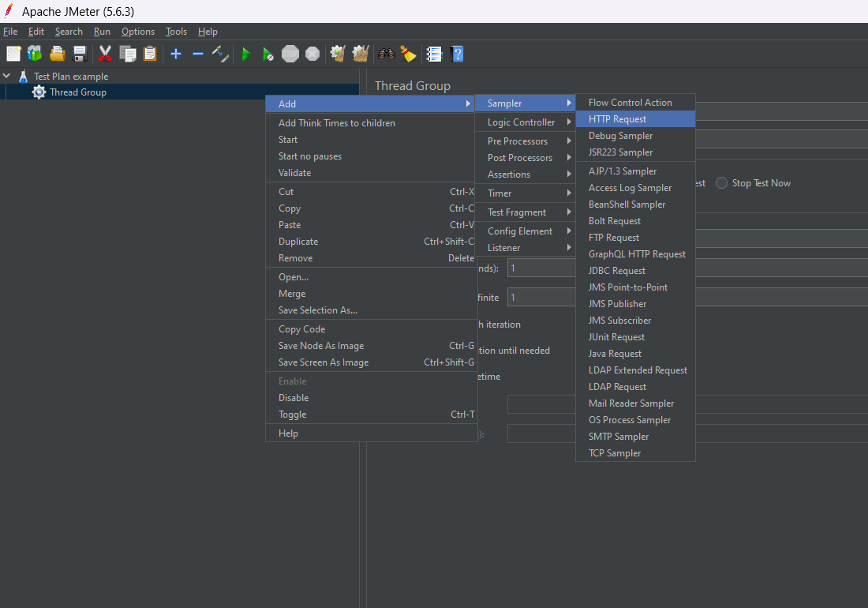Open the Search menu
The image size is (868, 608).
(69, 31)
